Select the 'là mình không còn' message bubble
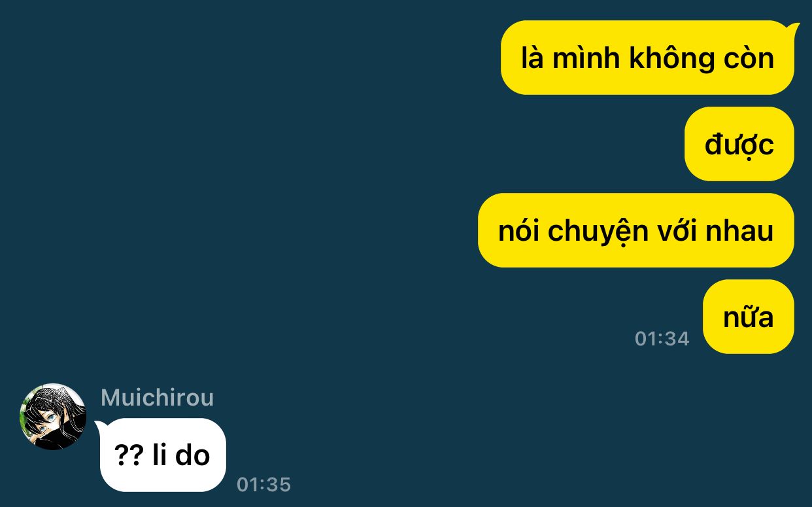This screenshot has width=812, height=507. coord(647,58)
